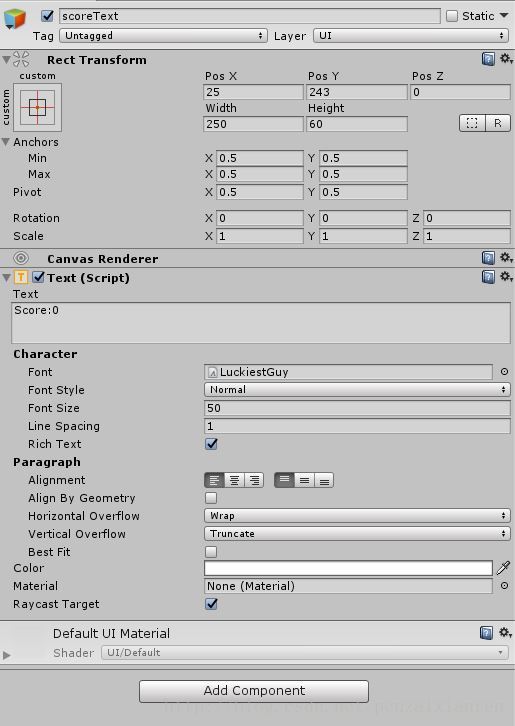Open Default UI Material gear menu

tap(506, 632)
